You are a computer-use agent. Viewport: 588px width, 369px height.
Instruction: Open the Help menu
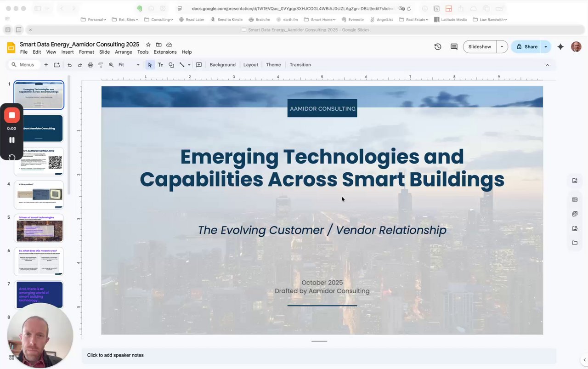(187, 52)
